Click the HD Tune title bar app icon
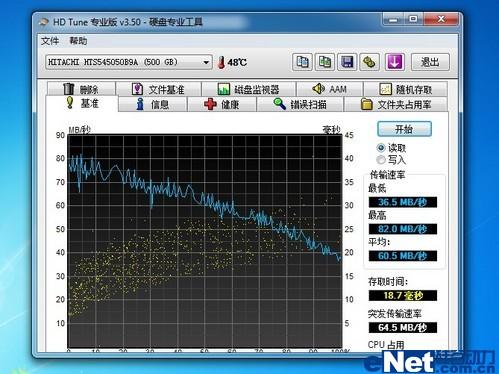The image size is (499, 374). coord(44,22)
